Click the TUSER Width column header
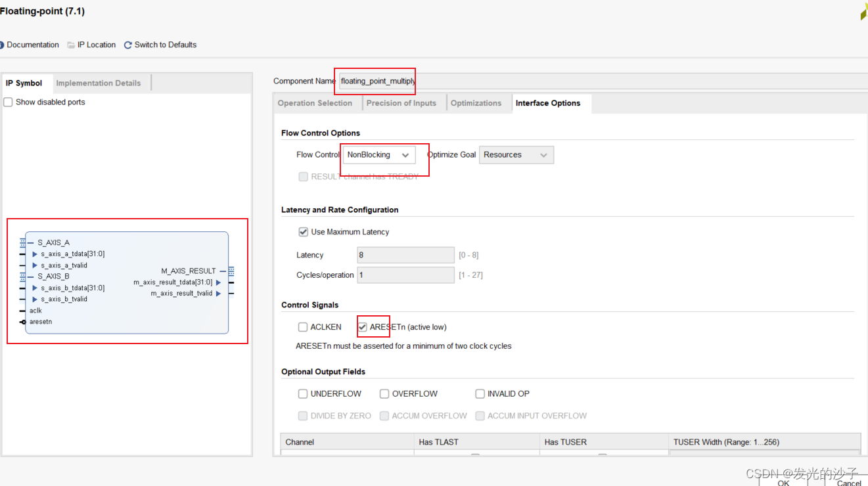 pos(764,442)
